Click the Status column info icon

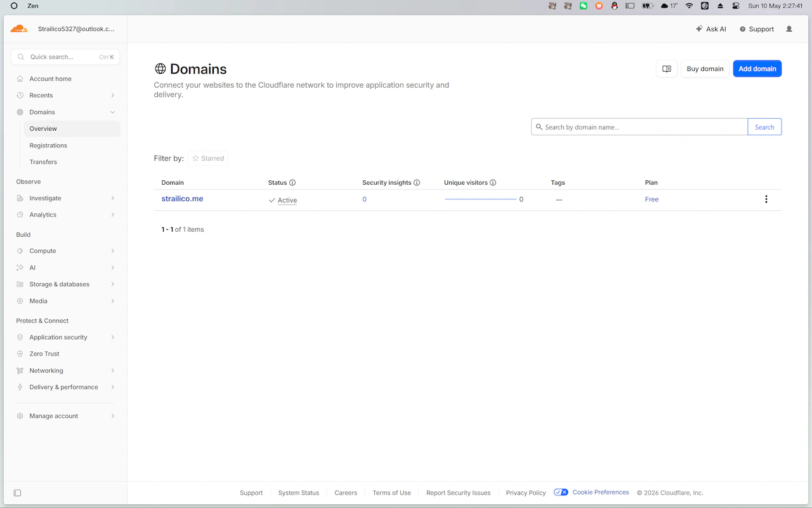coord(292,182)
